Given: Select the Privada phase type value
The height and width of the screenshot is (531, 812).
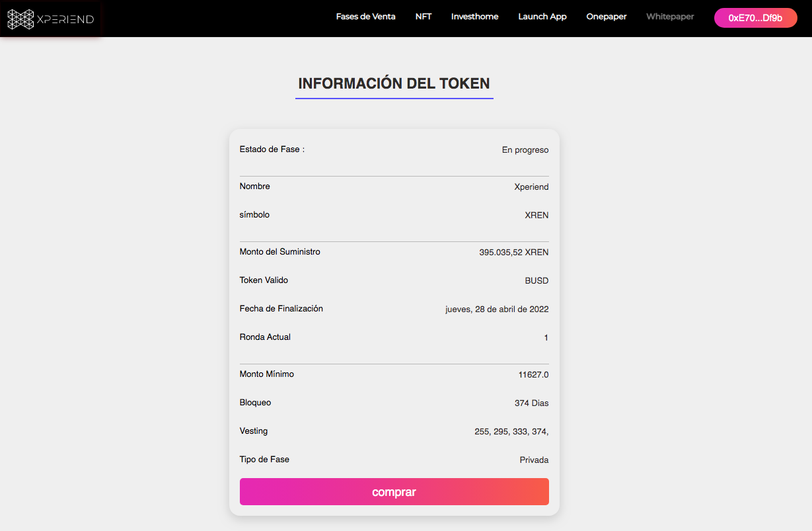Looking at the screenshot, I should (534, 460).
